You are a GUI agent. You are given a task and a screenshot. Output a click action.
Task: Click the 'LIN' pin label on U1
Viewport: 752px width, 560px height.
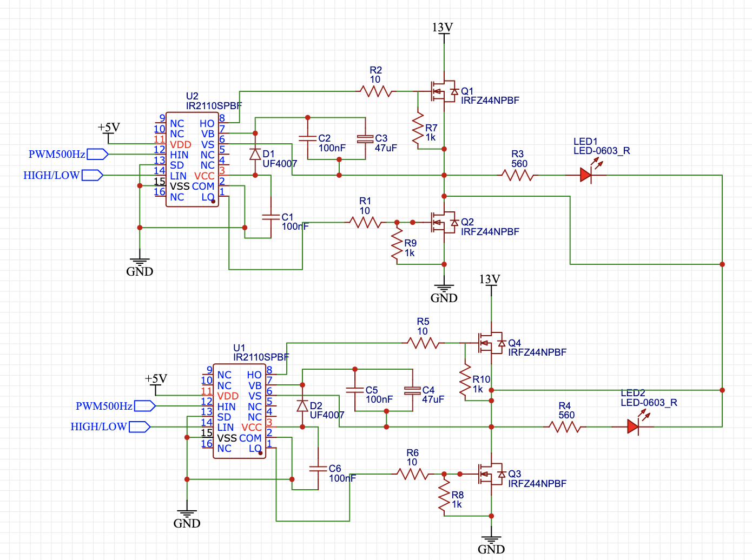[226, 428]
